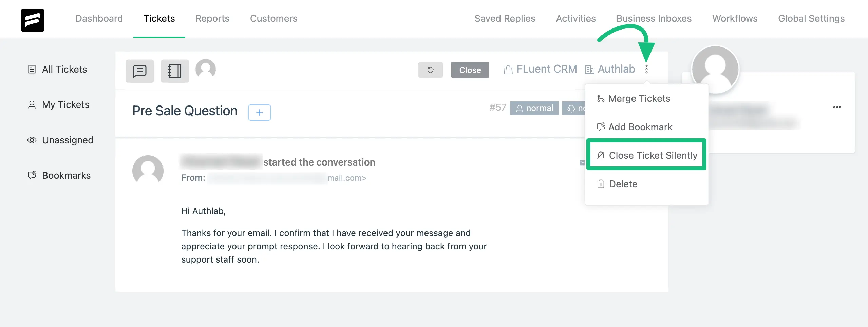Viewport: 868px width, 327px height.
Task: Select Merge Tickets from the menu
Action: [x=634, y=98]
